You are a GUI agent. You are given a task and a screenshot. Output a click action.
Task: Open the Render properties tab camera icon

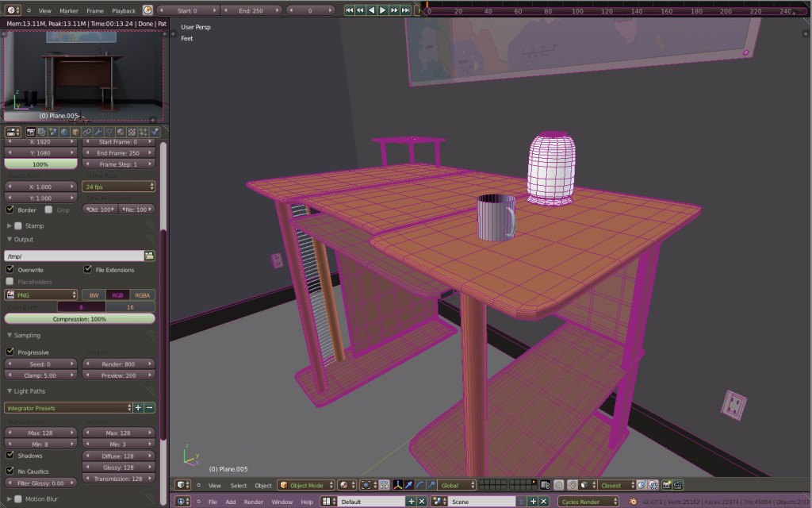pos(32,131)
